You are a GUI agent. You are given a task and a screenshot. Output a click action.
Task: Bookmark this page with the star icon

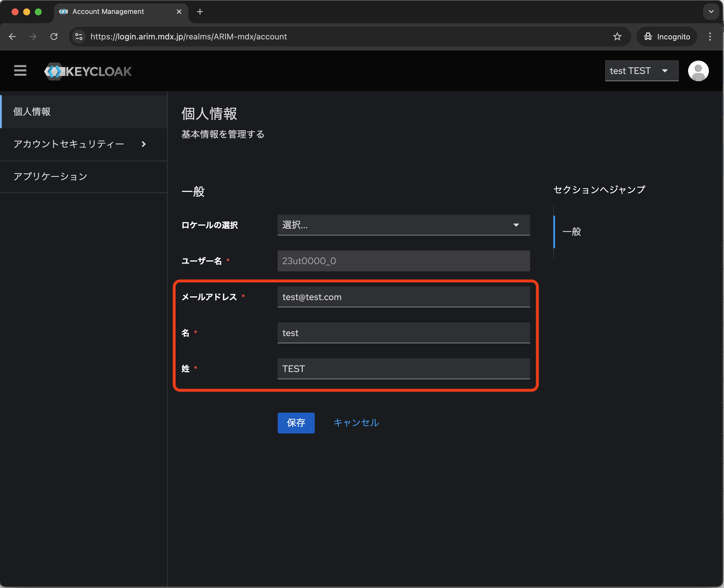pos(617,37)
